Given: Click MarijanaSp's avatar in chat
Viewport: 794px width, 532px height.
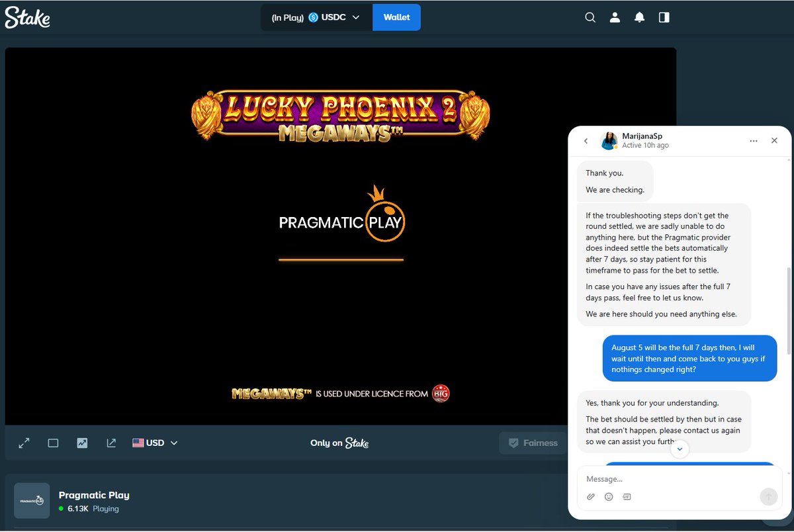Looking at the screenshot, I should [609, 141].
